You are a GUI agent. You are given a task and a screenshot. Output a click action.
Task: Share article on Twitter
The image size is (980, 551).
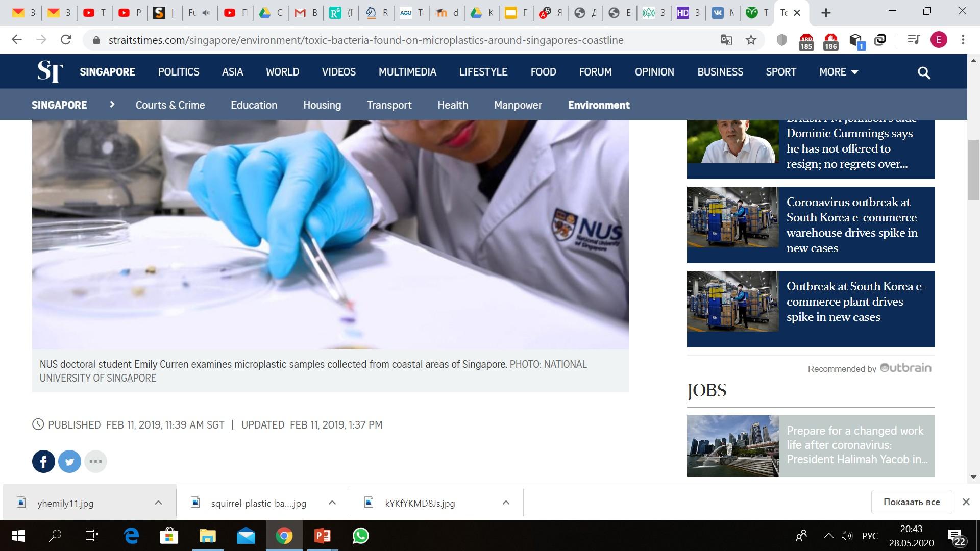point(70,462)
